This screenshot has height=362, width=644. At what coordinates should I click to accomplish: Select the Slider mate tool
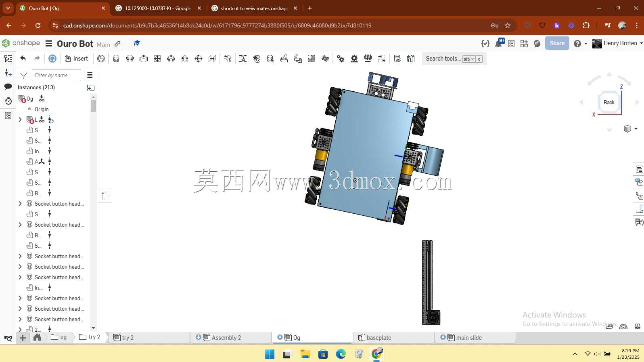pos(144,59)
